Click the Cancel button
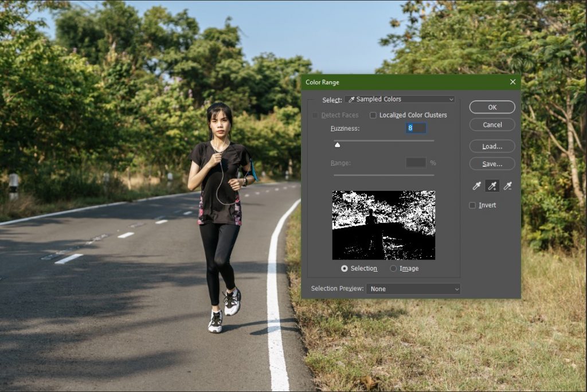This screenshot has height=392, width=587. tap(492, 125)
